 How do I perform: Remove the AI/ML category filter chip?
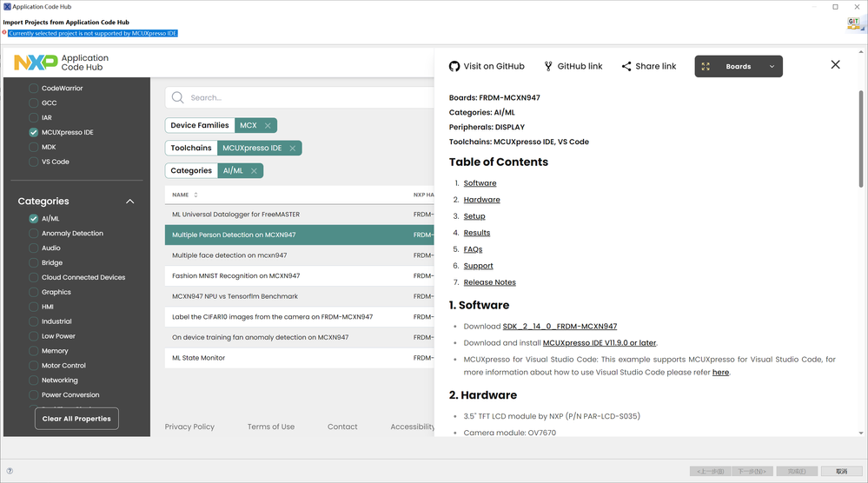tap(254, 171)
